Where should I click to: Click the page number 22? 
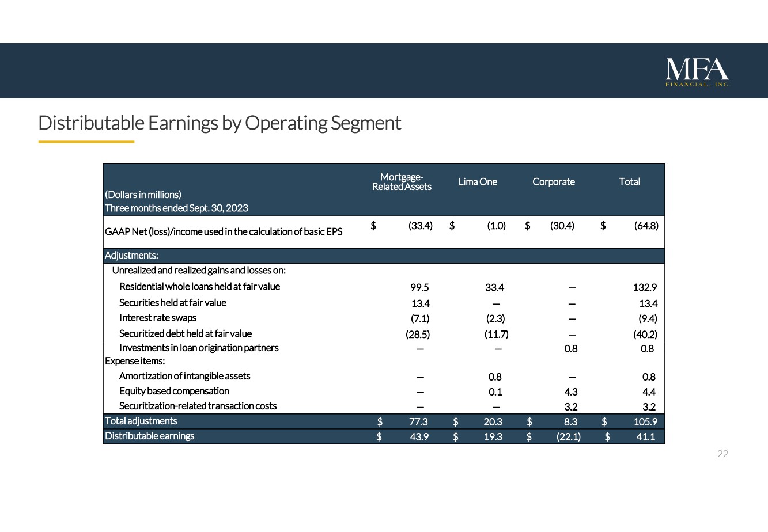coord(722,454)
